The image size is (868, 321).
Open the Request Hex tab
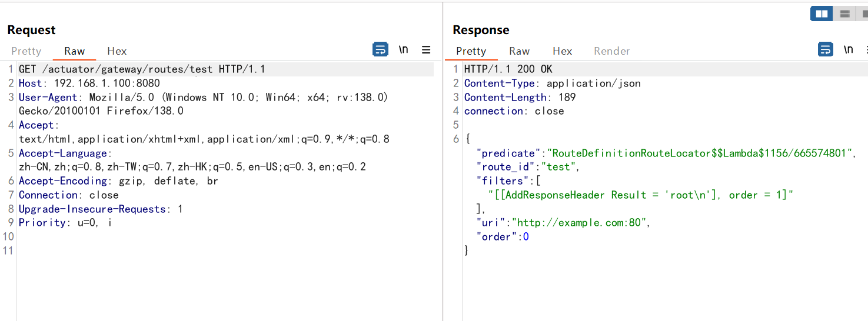117,51
